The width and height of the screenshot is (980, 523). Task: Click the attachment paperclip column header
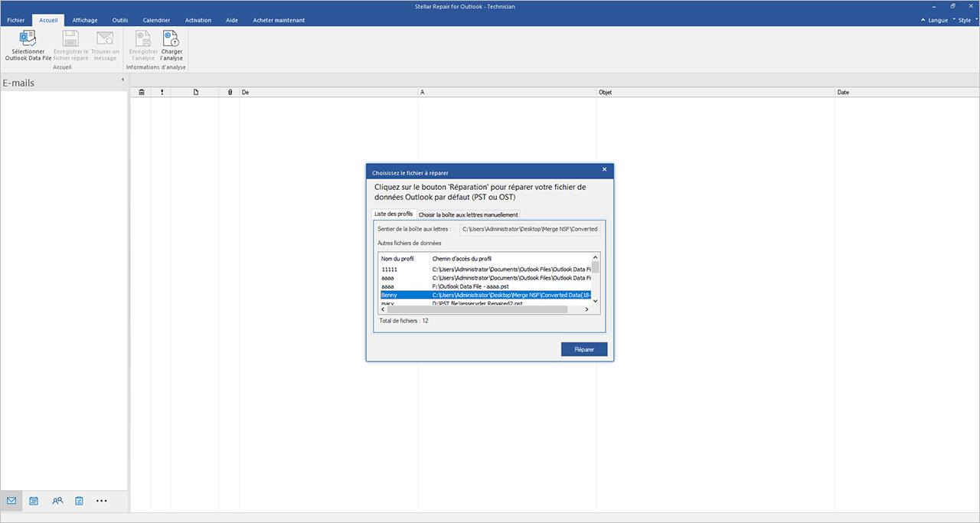(x=230, y=93)
